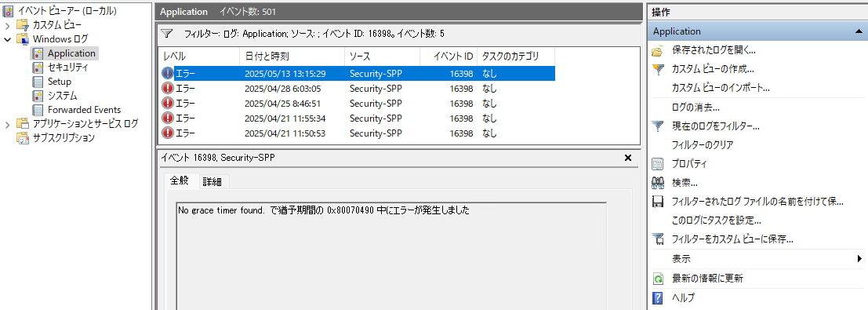Click the Setup log icon
The width and height of the screenshot is (868, 310).
tap(38, 82)
